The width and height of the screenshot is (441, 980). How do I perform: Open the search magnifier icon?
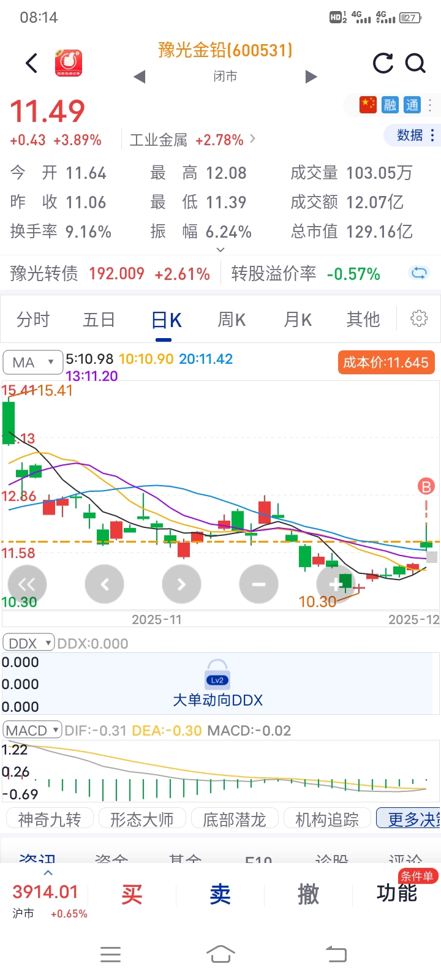click(416, 63)
